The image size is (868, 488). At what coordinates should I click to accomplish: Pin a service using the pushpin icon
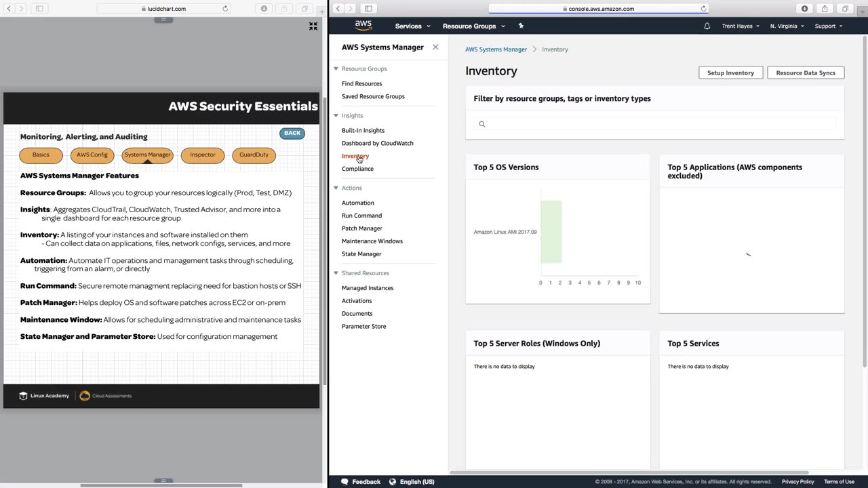point(521,26)
